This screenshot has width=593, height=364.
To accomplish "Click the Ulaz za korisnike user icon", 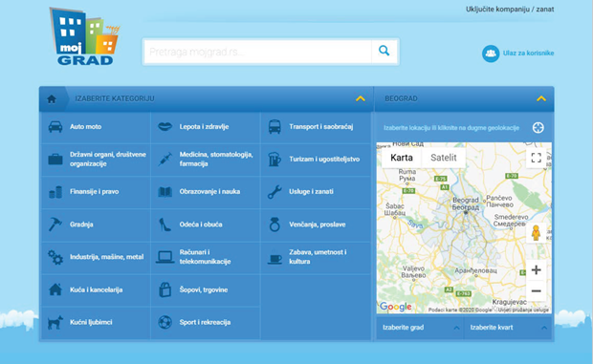I will [491, 54].
